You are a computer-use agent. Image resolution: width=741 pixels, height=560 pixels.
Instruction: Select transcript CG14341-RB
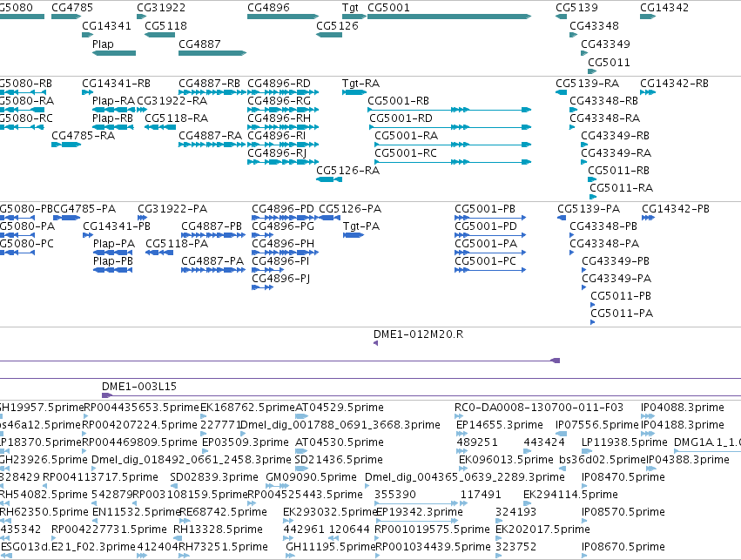[x=87, y=92]
